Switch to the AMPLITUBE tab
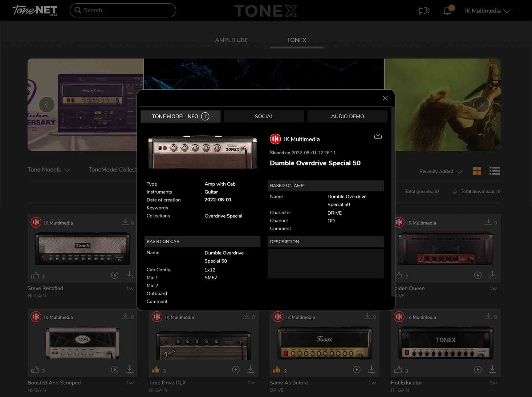 click(x=231, y=40)
